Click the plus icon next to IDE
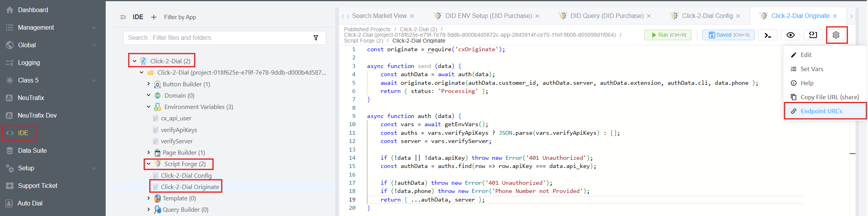Image resolution: width=868 pixels, height=216 pixels. tap(154, 17)
